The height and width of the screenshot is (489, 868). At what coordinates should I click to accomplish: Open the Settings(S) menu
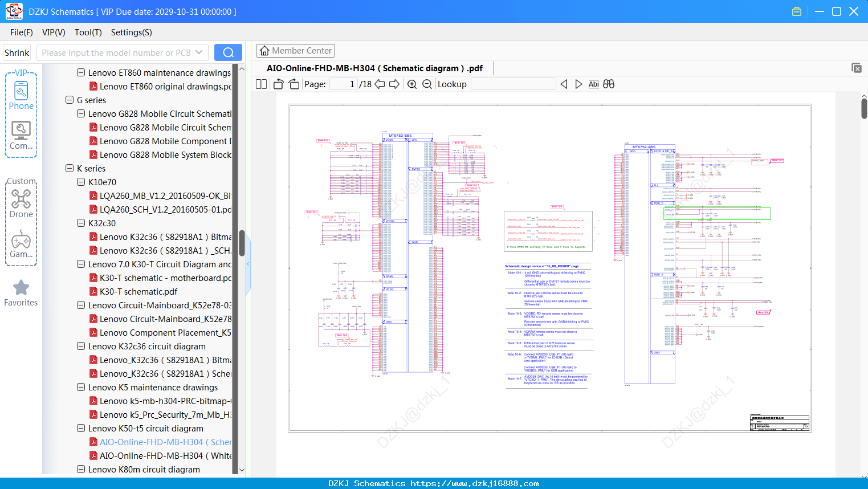(x=132, y=32)
